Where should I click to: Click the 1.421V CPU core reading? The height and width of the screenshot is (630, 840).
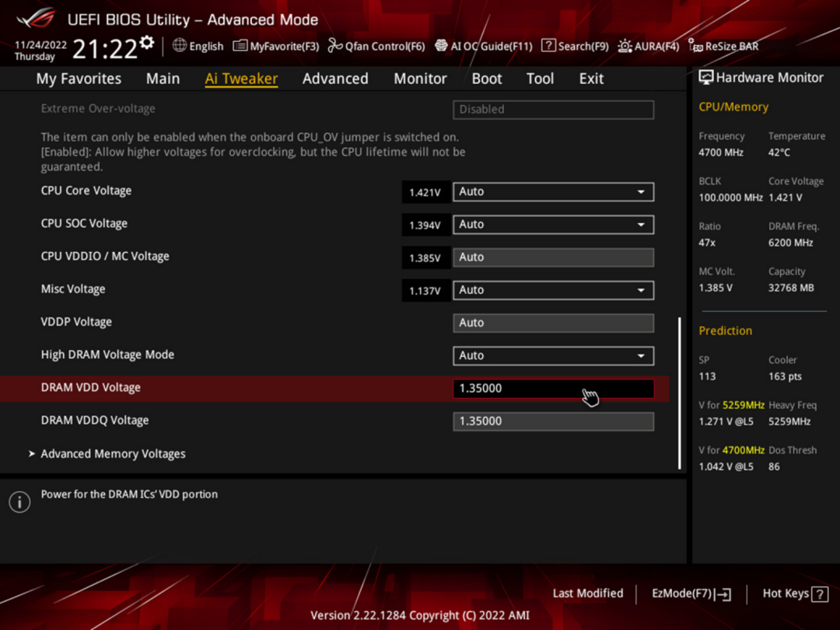(425, 192)
